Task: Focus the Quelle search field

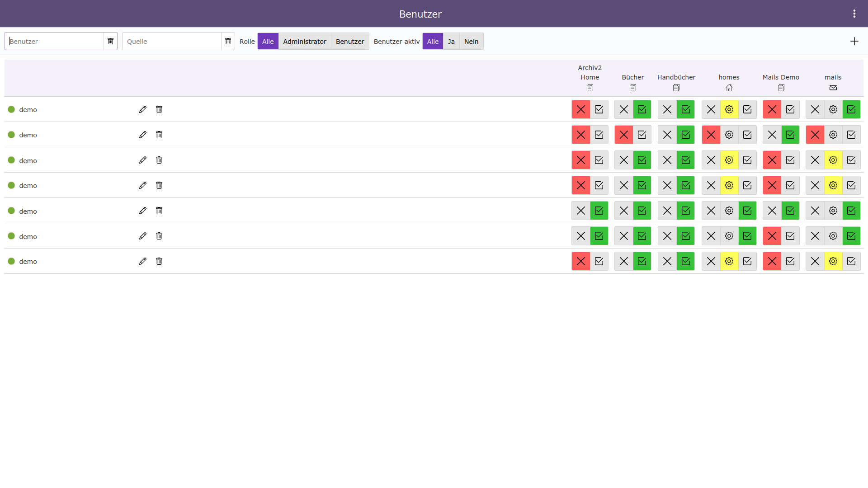Action: pyautogui.click(x=172, y=41)
